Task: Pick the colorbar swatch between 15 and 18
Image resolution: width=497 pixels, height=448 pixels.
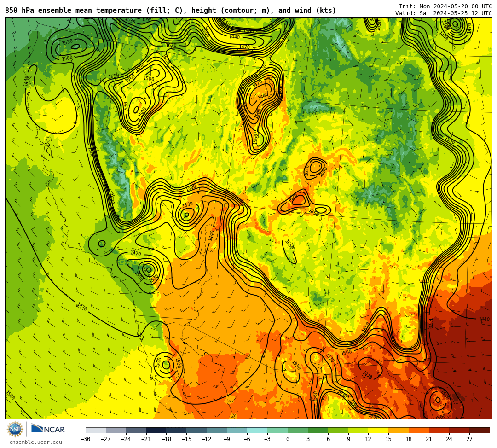Action: (399, 430)
